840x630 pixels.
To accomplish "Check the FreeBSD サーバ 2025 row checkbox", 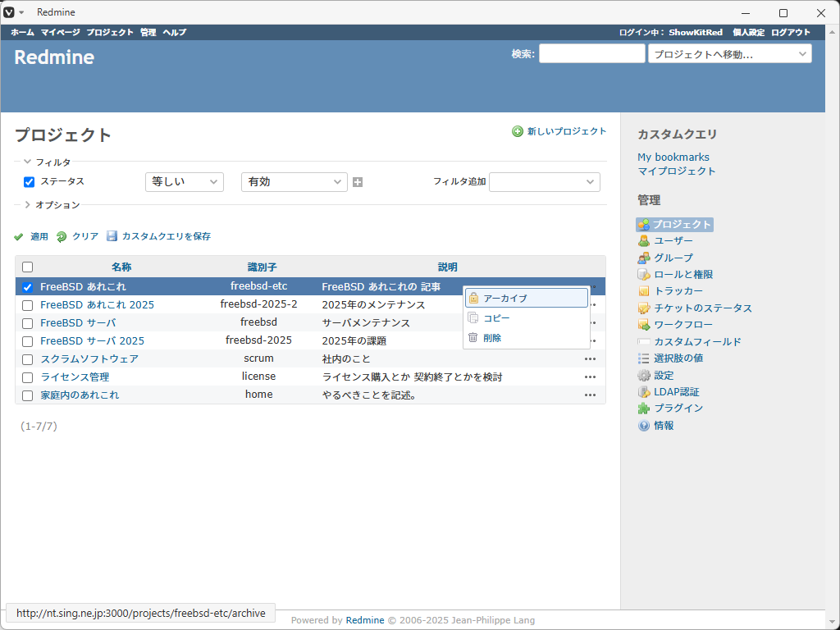I will (x=27, y=341).
